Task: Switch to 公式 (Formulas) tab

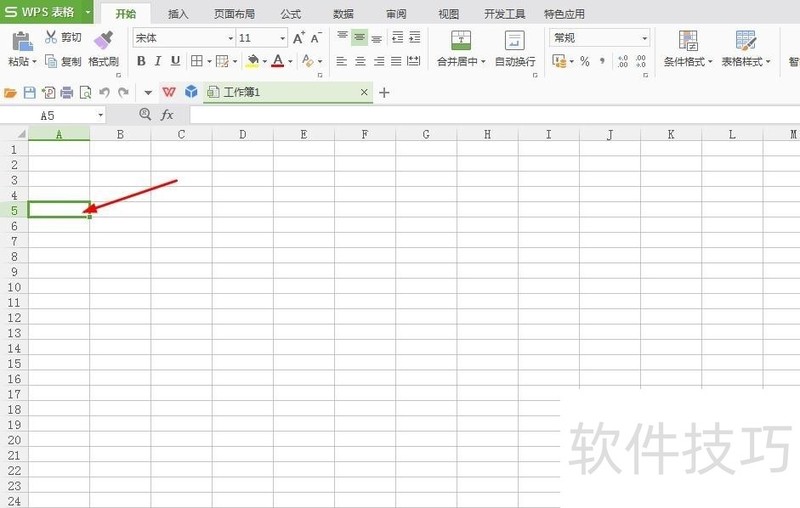Action: (291, 14)
